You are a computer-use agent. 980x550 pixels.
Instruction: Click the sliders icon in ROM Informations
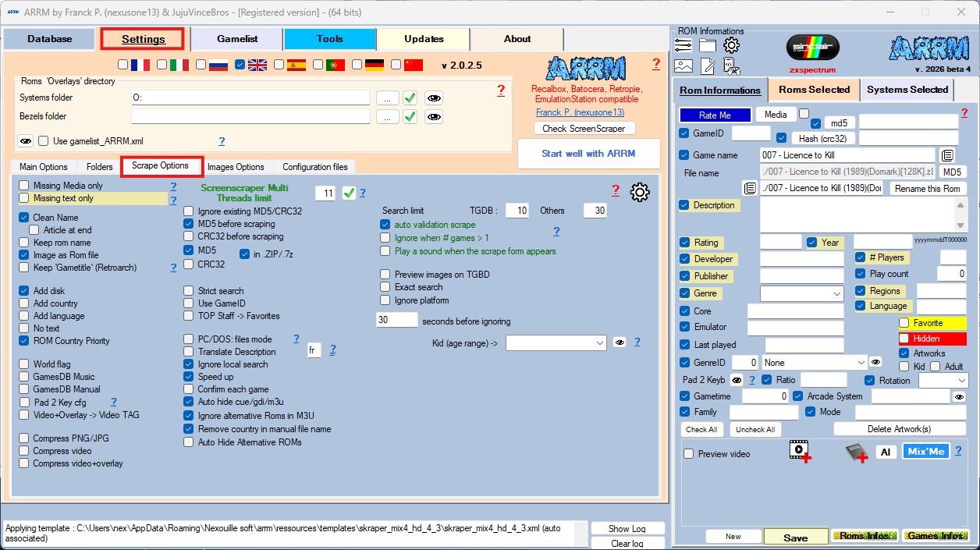point(684,45)
